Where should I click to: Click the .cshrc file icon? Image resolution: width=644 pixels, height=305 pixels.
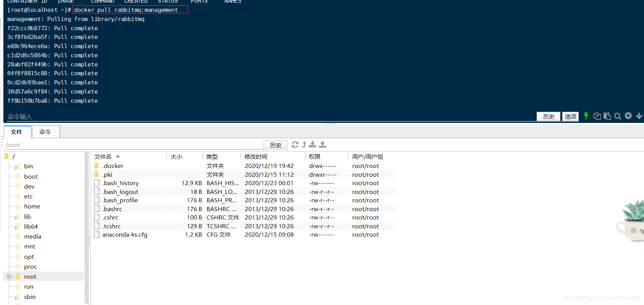tap(97, 217)
